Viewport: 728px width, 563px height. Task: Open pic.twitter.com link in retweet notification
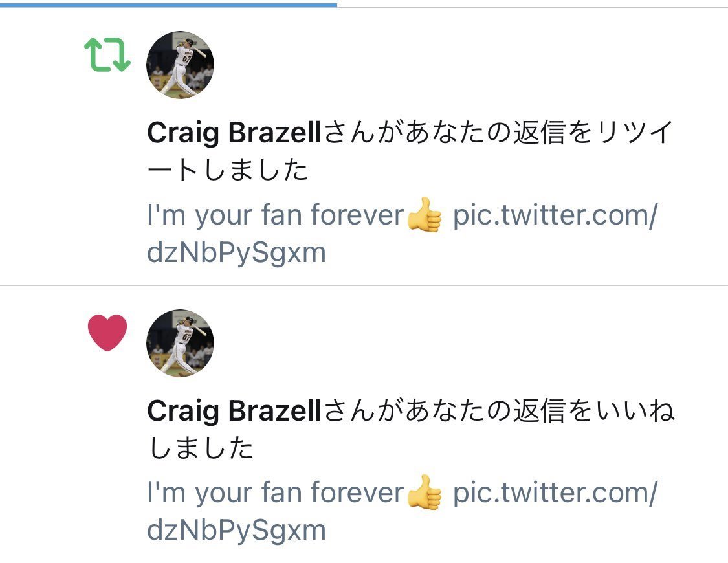pyautogui.click(x=555, y=215)
